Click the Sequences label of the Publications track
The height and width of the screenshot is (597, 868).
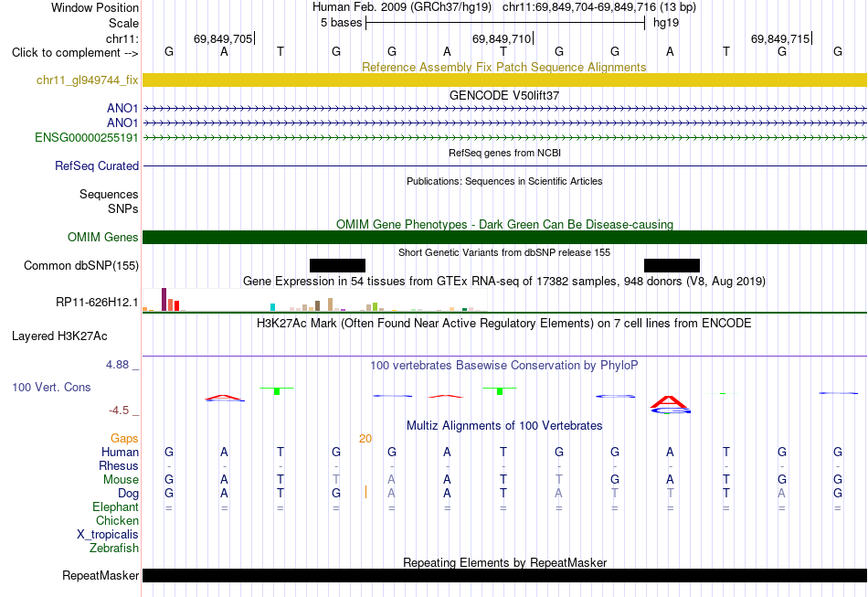109,195
